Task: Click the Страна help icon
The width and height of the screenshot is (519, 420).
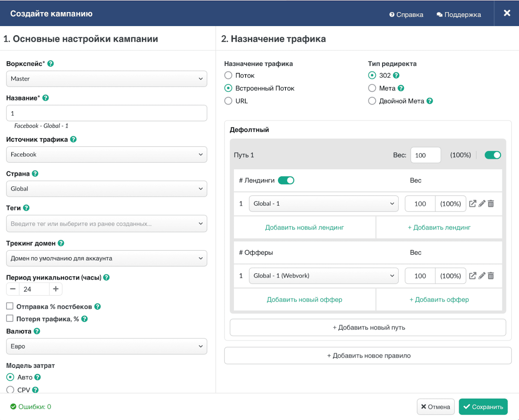Action: 35,173
